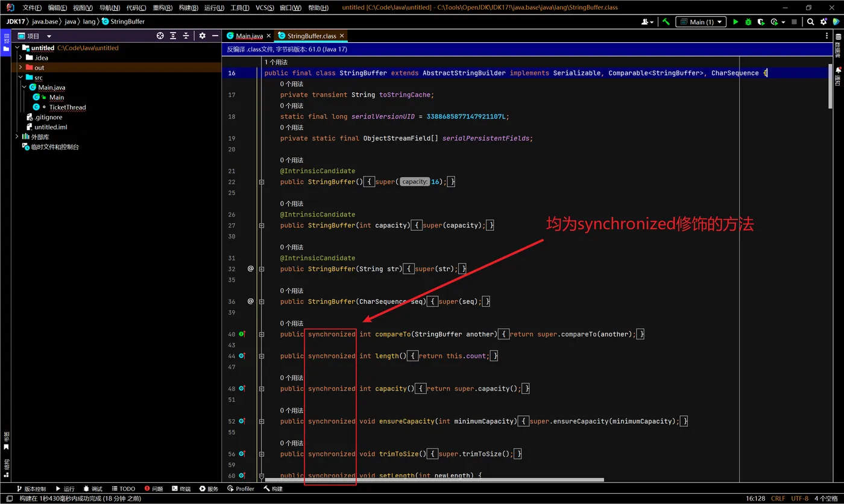Hide the project panel with minus icon
The height and width of the screenshot is (504, 844).
(215, 36)
